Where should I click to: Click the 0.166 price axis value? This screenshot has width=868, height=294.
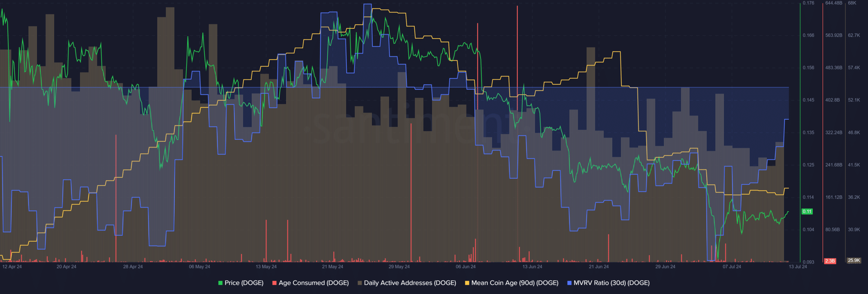tap(808, 35)
